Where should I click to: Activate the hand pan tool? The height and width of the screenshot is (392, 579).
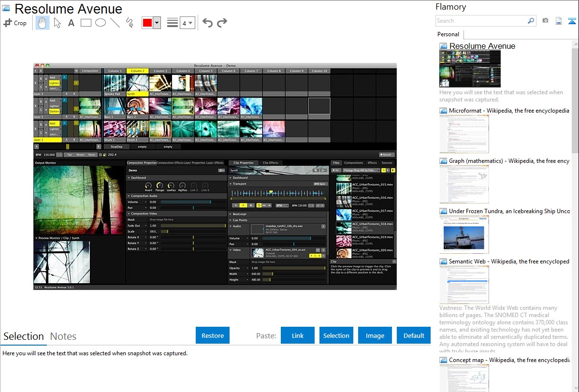click(43, 23)
